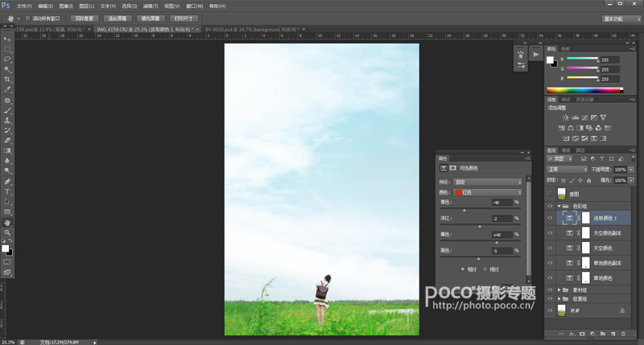Create a new group with the folder icon
This screenshot has height=345, width=644.
pos(602,334)
